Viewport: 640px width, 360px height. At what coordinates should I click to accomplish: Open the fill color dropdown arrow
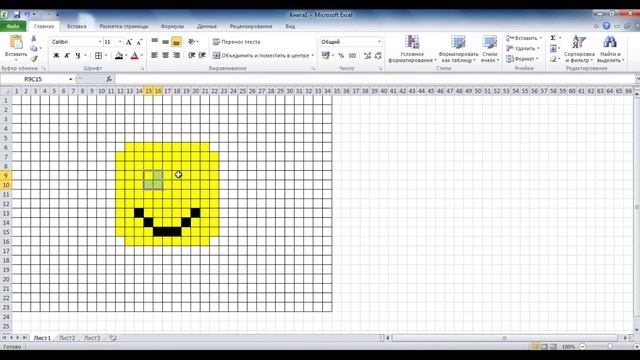click(126, 56)
